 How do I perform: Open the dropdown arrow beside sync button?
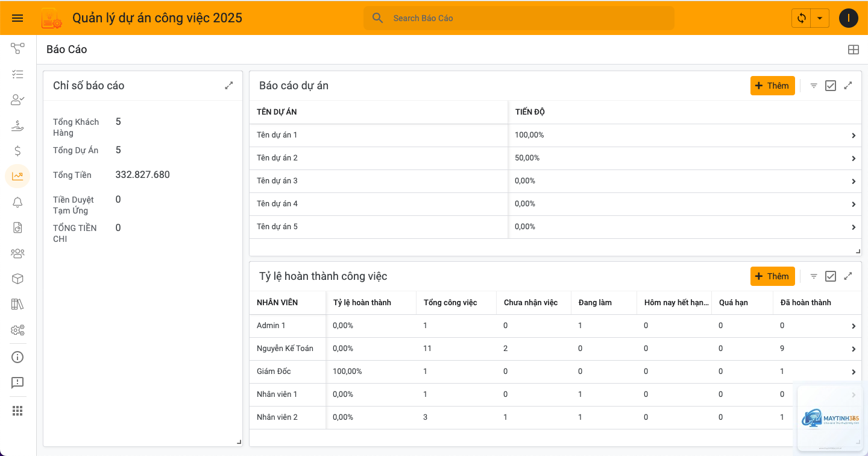tap(820, 18)
